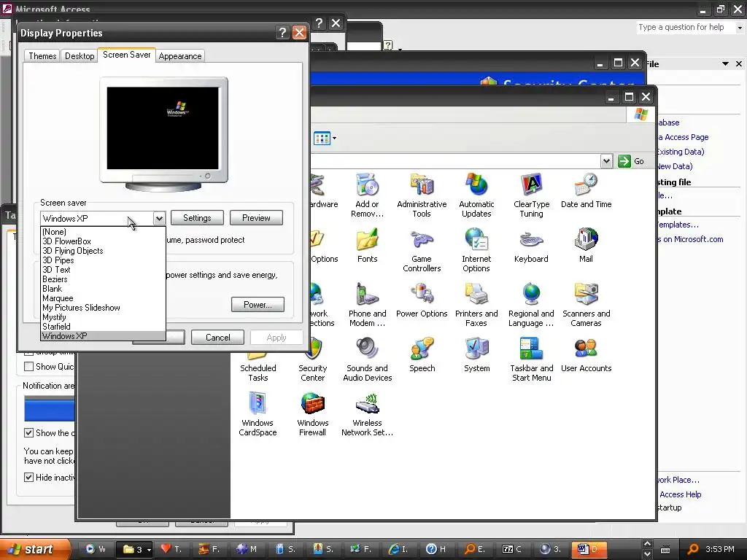Open Add or Remove Programs icon

(x=368, y=195)
